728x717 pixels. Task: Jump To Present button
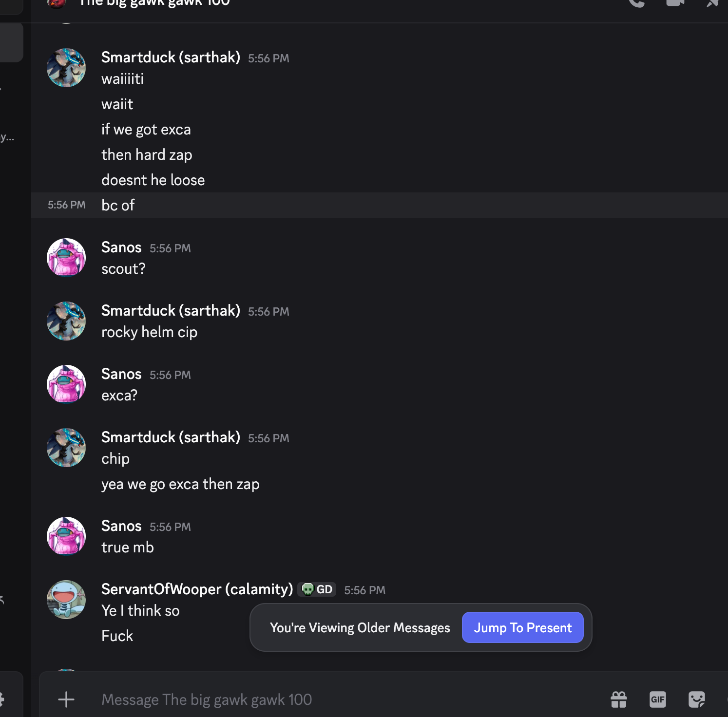tap(522, 627)
